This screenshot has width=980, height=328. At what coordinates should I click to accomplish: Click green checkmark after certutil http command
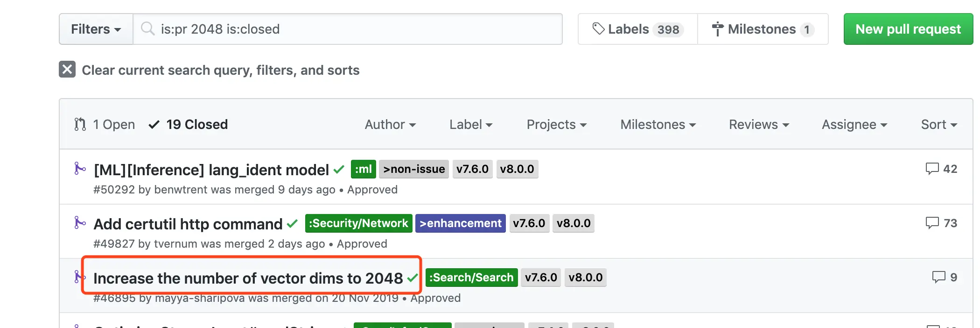tap(293, 224)
